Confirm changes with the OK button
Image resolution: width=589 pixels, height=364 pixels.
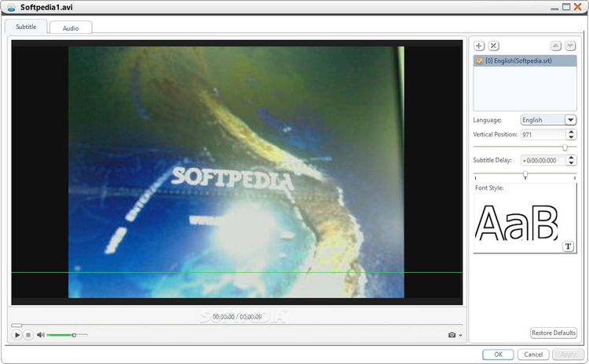pyautogui.click(x=498, y=355)
